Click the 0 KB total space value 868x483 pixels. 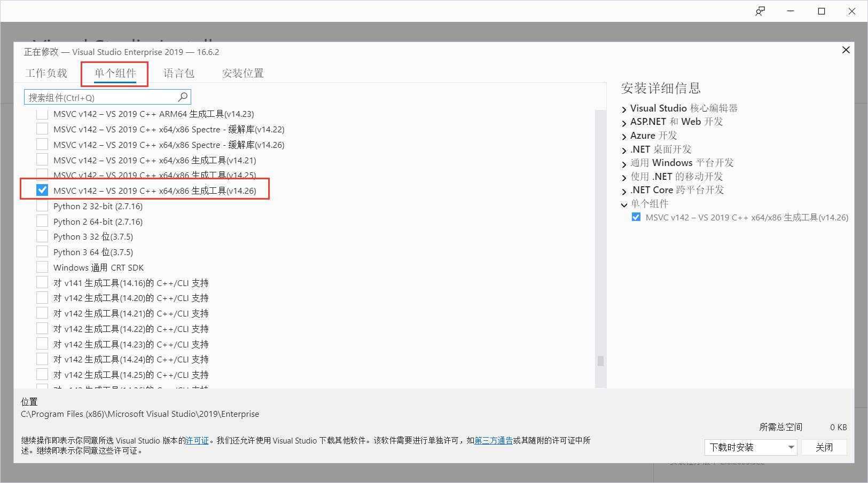[x=839, y=427]
